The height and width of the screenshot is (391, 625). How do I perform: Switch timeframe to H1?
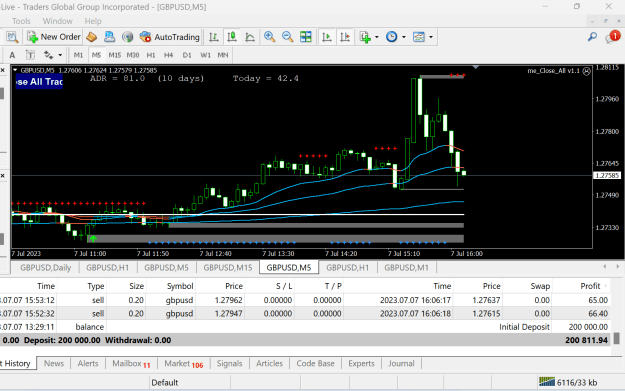point(151,55)
